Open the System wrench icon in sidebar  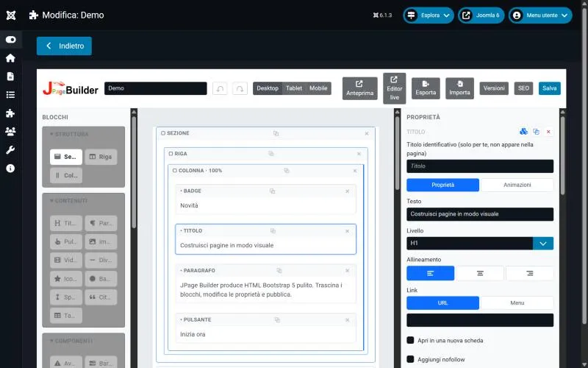coord(10,150)
